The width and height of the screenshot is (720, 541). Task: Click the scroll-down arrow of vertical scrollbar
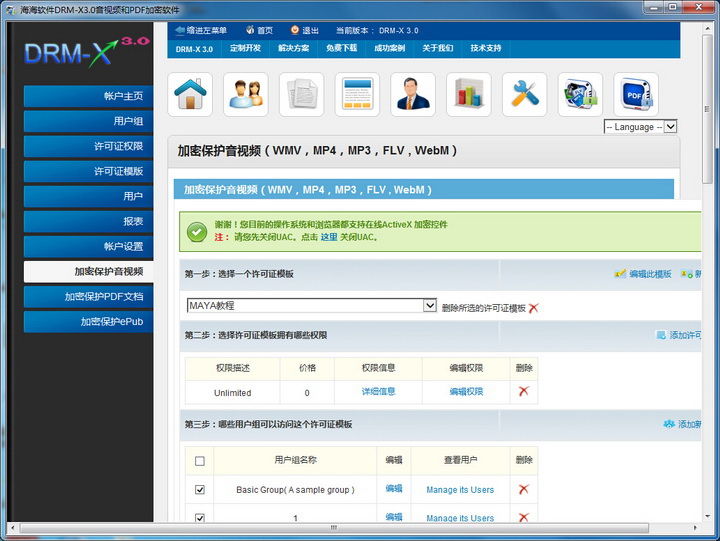coord(707,517)
